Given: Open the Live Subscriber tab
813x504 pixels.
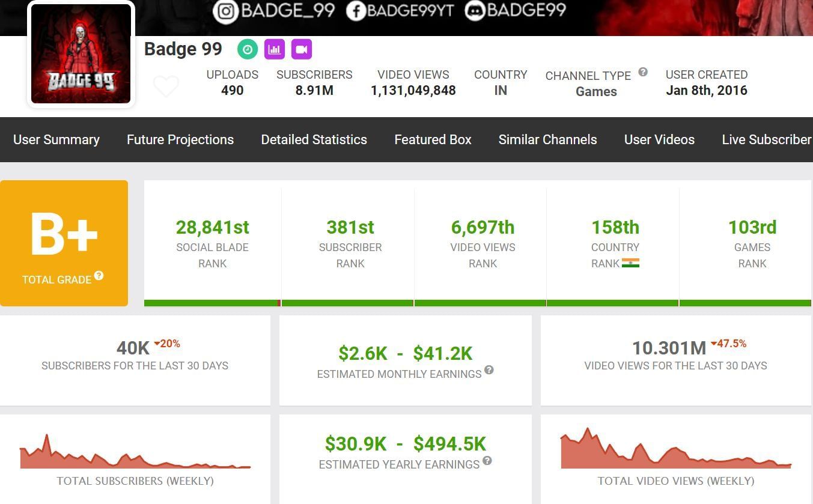Looking at the screenshot, I should [766, 139].
